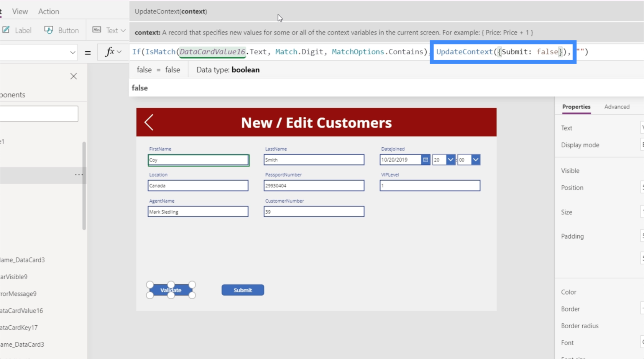Screen dimensions: 644x359
Task: Click the New / Edit Customers title
Action: point(316,123)
